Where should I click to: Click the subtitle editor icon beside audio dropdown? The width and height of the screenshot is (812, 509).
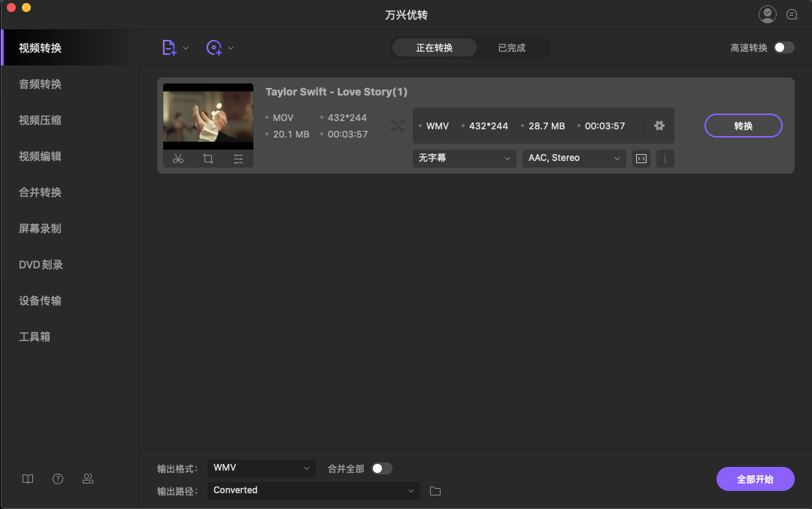[x=641, y=158]
